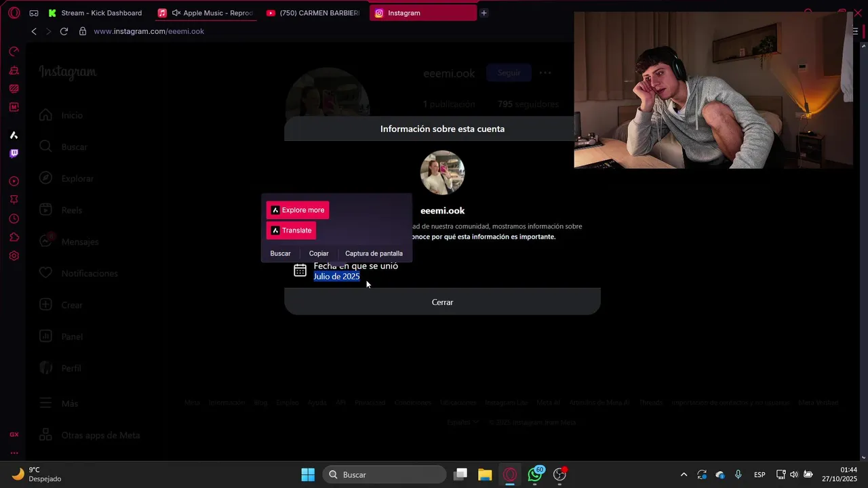Open the Windows Start menu
Image resolution: width=868 pixels, height=488 pixels.
coord(308,474)
